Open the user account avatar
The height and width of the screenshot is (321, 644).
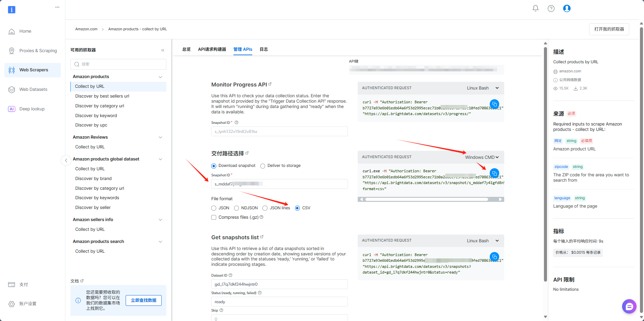click(x=567, y=8)
